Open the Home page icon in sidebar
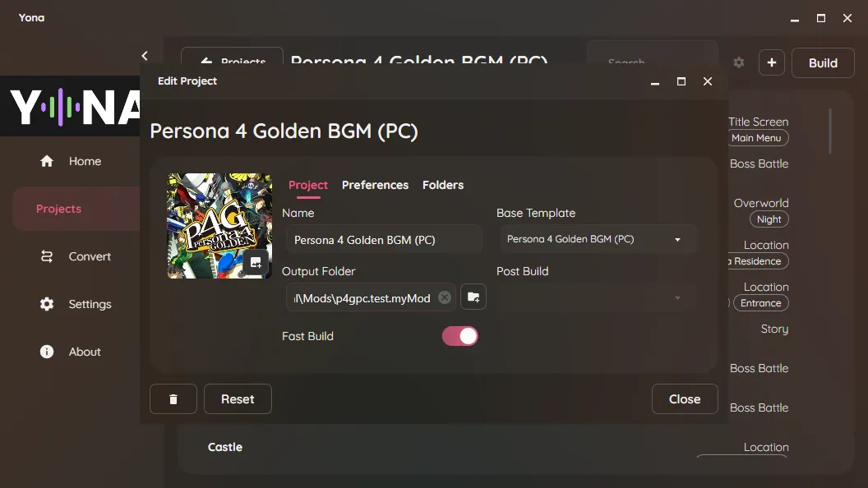Viewport: 868px width, 488px height. pos(47,161)
